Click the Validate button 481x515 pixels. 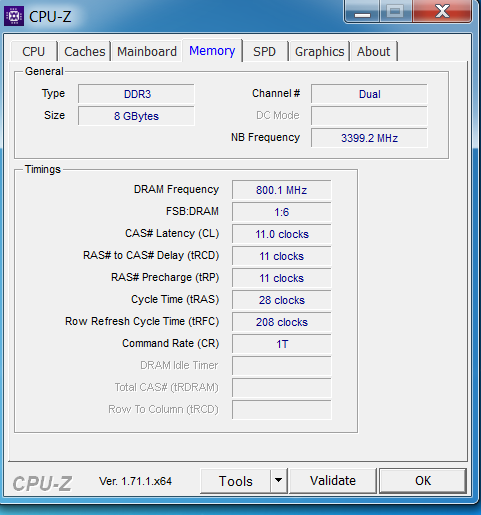click(333, 481)
